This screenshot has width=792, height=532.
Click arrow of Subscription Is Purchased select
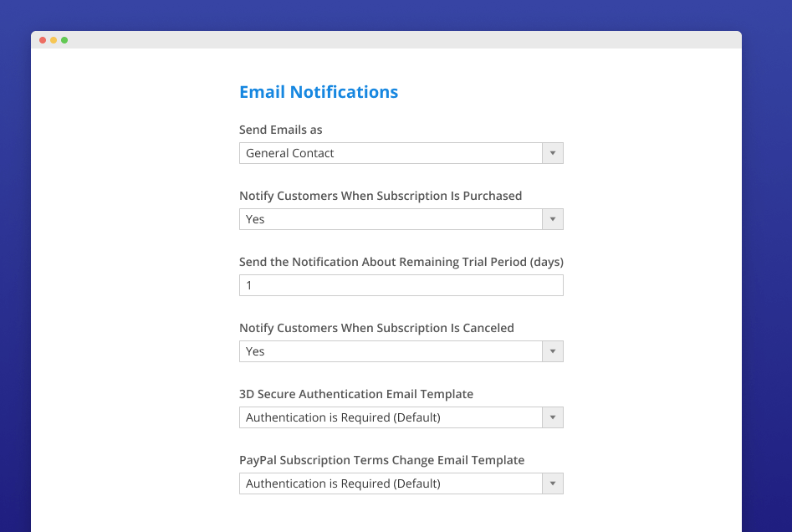pyautogui.click(x=553, y=219)
